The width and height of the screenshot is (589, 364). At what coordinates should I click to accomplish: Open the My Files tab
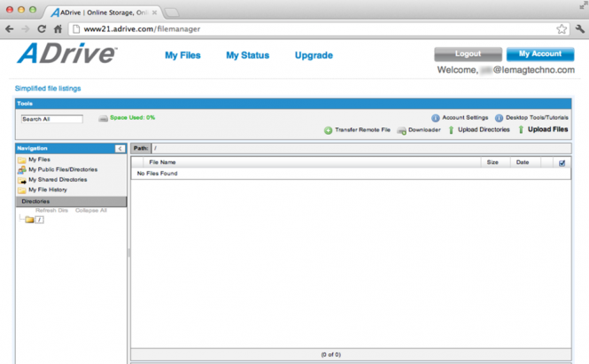coord(182,55)
